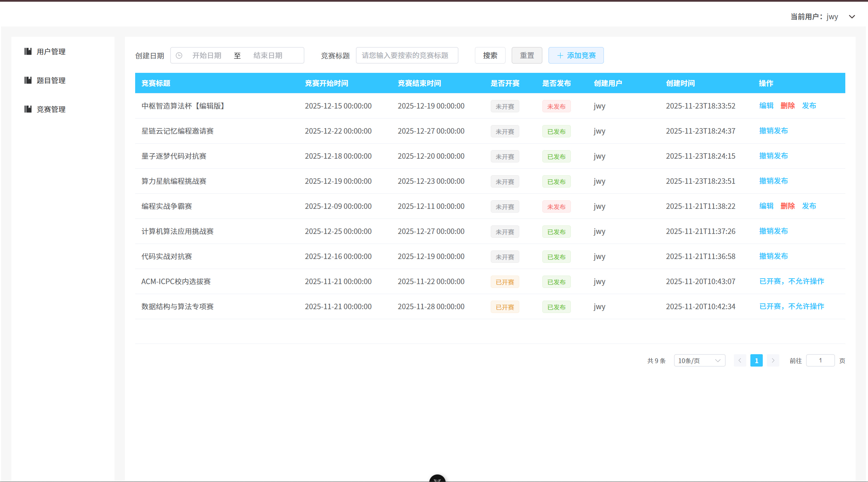868x482 pixels.
Task: Open the 10条/页 page size dropdown
Action: pos(699,360)
